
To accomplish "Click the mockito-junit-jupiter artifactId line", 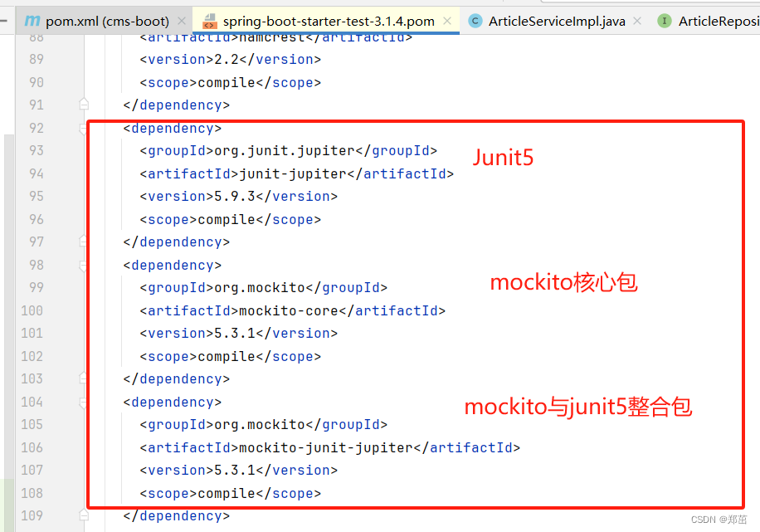I will tap(330, 447).
